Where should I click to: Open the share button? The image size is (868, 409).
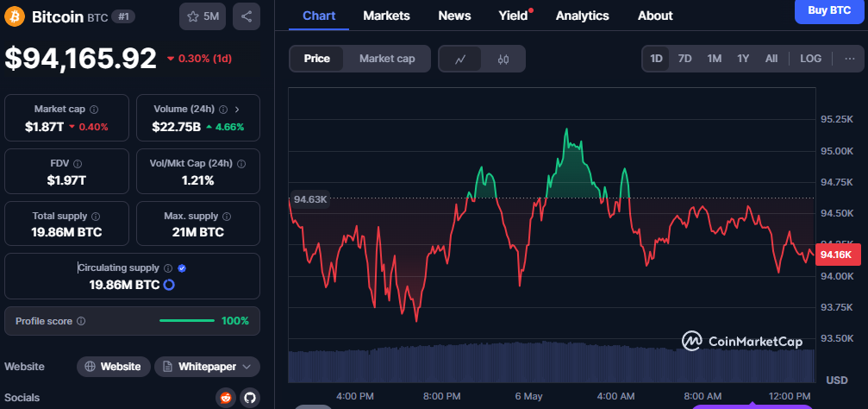247,16
